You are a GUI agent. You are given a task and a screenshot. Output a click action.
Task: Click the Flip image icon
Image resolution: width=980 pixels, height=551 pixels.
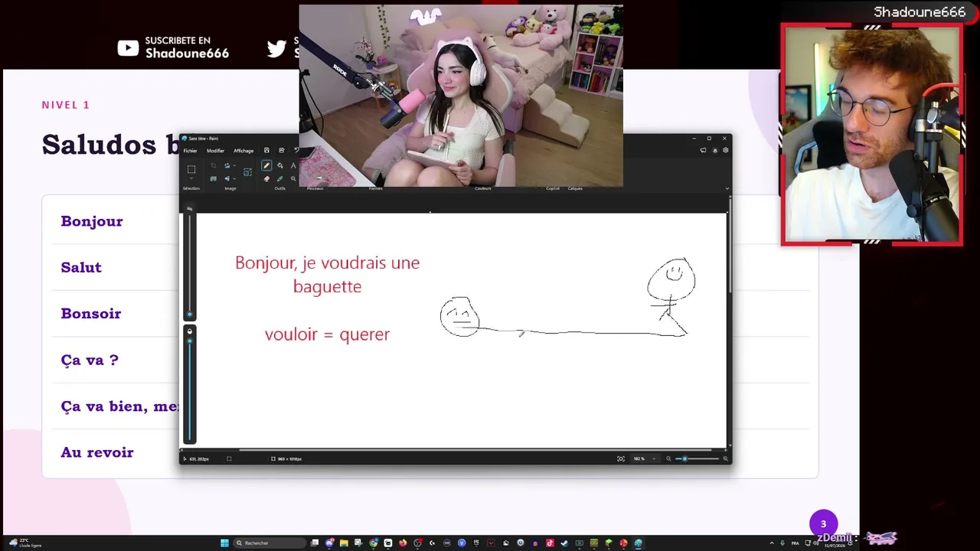coord(227,179)
